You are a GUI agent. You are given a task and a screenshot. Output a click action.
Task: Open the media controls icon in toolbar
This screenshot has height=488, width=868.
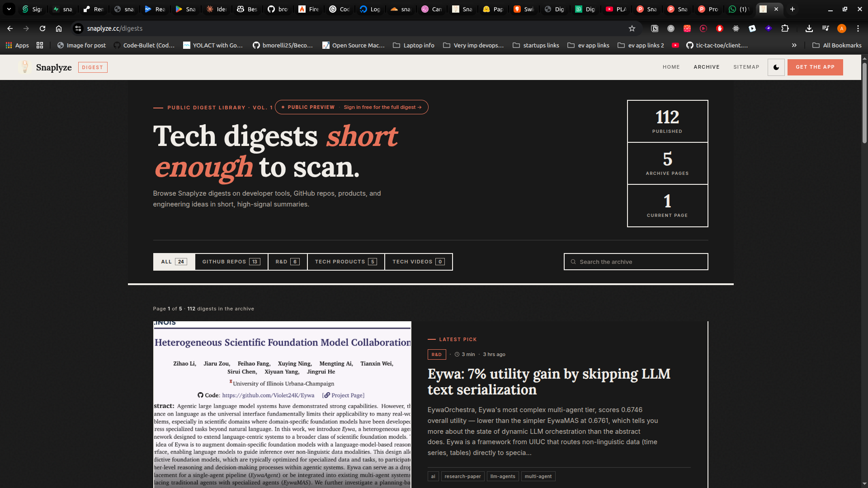click(826, 28)
